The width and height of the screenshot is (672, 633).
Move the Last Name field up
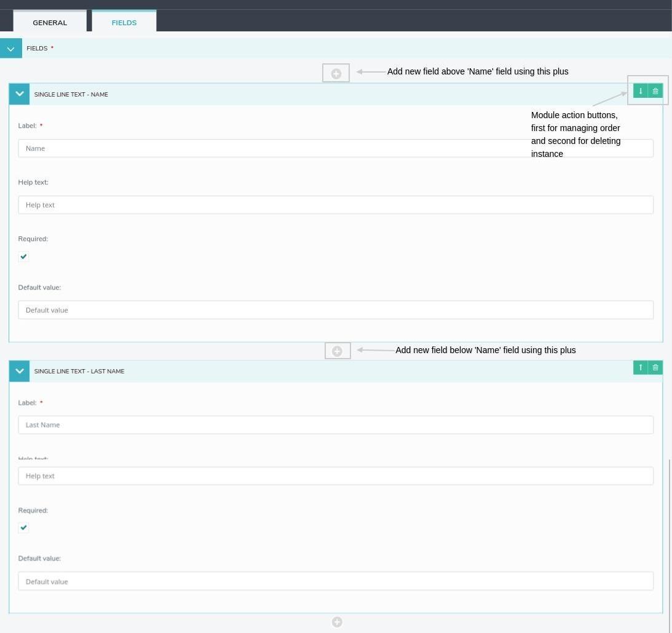coord(640,367)
